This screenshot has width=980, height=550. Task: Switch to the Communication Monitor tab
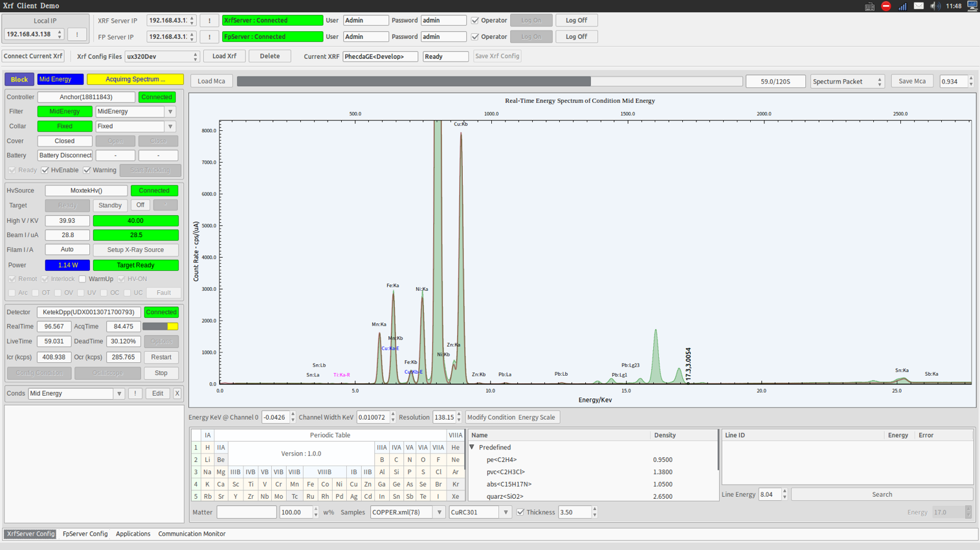pos(192,534)
